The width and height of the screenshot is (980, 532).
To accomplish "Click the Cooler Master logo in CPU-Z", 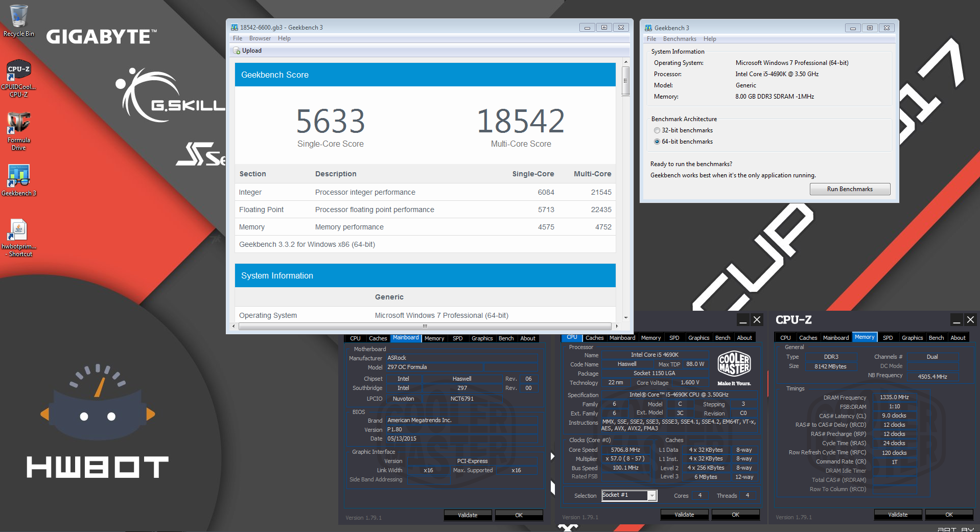I will coord(734,368).
